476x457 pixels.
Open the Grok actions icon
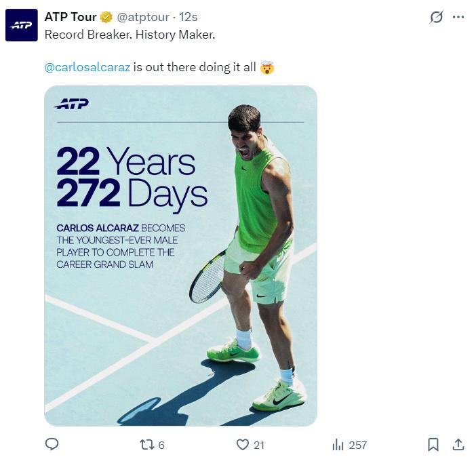pos(437,18)
